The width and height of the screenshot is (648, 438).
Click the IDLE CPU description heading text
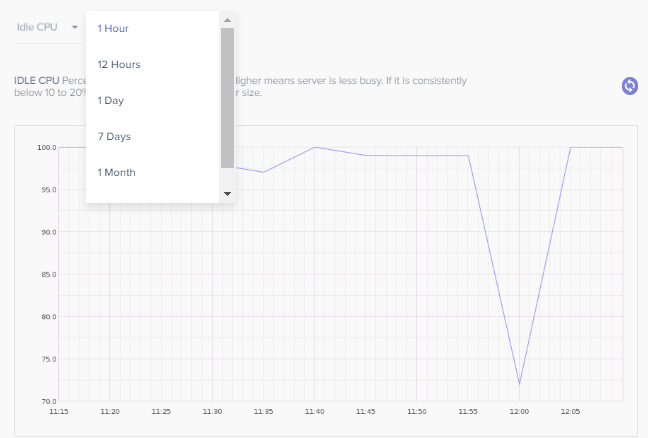pos(37,81)
